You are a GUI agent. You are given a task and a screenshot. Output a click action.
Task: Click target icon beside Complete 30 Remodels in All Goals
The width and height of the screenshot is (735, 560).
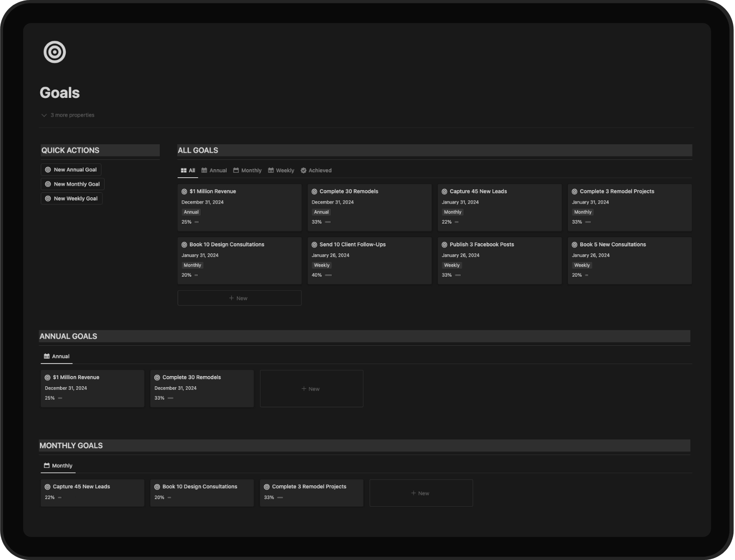[x=314, y=192]
